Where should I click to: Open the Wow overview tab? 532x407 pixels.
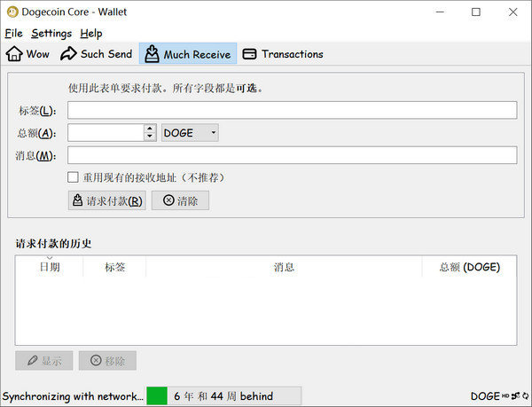(x=27, y=53)
